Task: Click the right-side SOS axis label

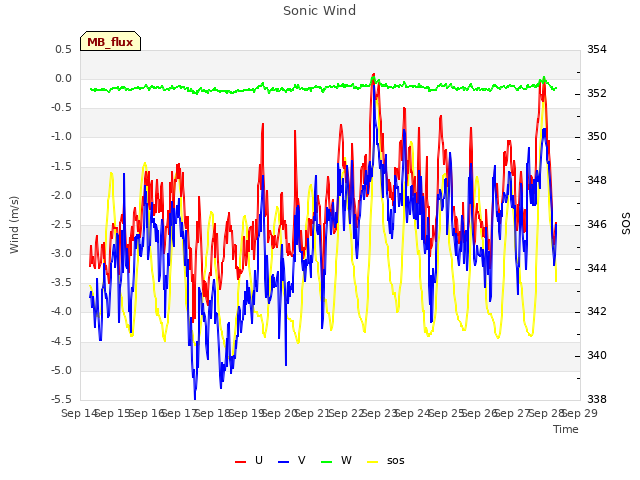Action: tap(626, 224)
